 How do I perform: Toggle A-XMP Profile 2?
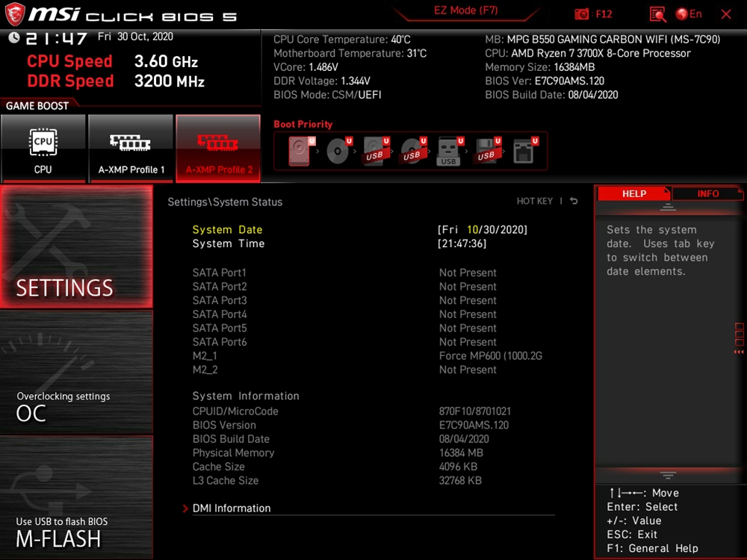pyautogui.click(x=219, y=149)
